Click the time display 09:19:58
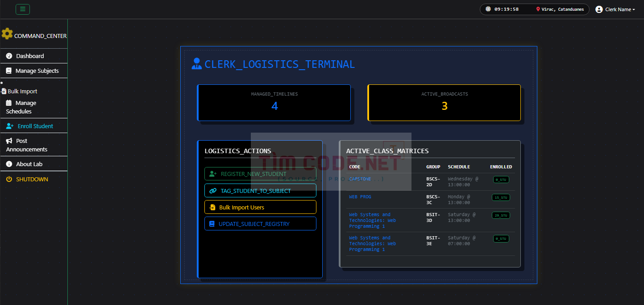 pos(507,9)
